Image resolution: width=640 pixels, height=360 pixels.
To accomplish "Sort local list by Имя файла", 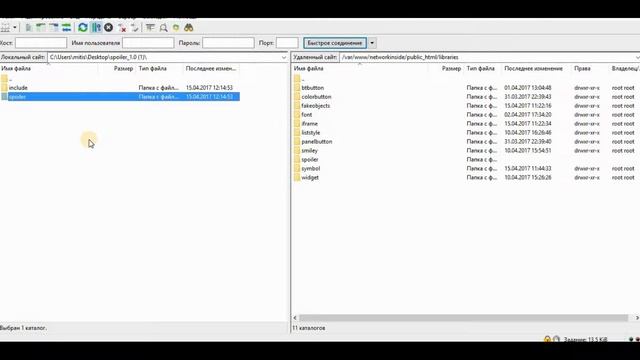I will (49, 69).
